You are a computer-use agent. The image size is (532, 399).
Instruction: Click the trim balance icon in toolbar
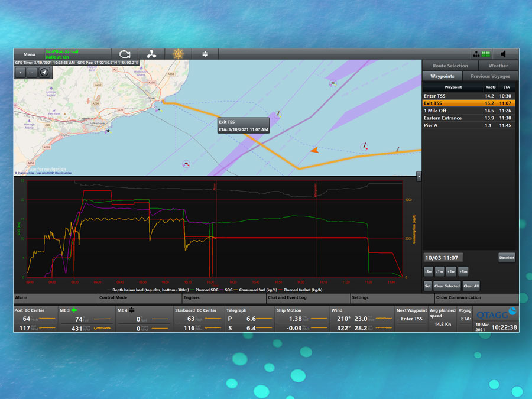click(x=205, y=54)
